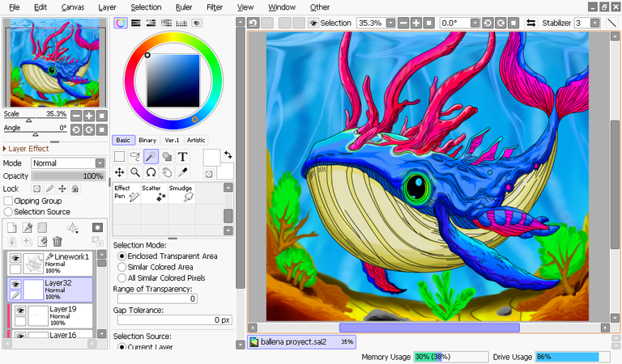Toggle the color wheel panel

pos(121,23)
